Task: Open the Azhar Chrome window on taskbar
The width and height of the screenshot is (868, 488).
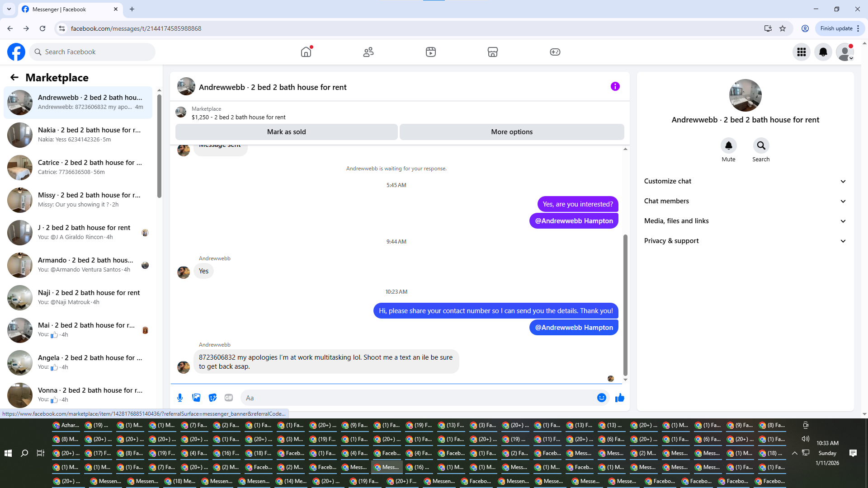Action: coord(66,425)
